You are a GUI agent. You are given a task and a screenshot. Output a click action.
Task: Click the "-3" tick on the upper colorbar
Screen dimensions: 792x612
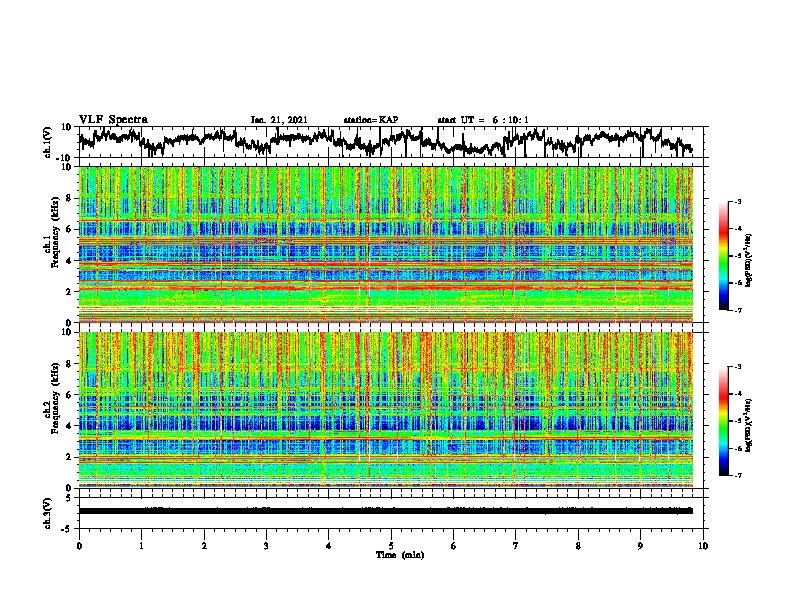pos(737,201)
